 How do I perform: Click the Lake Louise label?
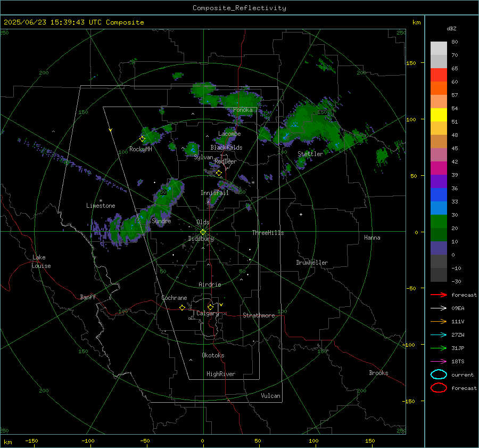(x=41, y=262)
